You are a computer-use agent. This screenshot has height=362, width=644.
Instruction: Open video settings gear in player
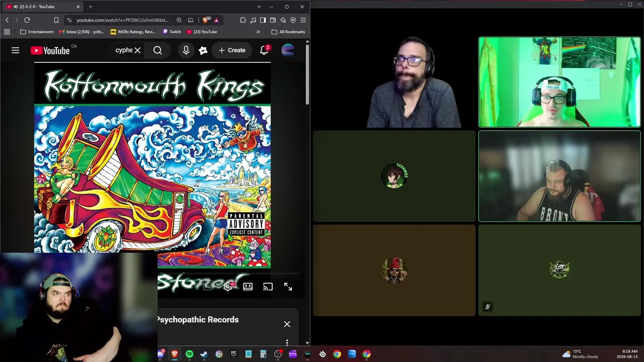(228, 287)
